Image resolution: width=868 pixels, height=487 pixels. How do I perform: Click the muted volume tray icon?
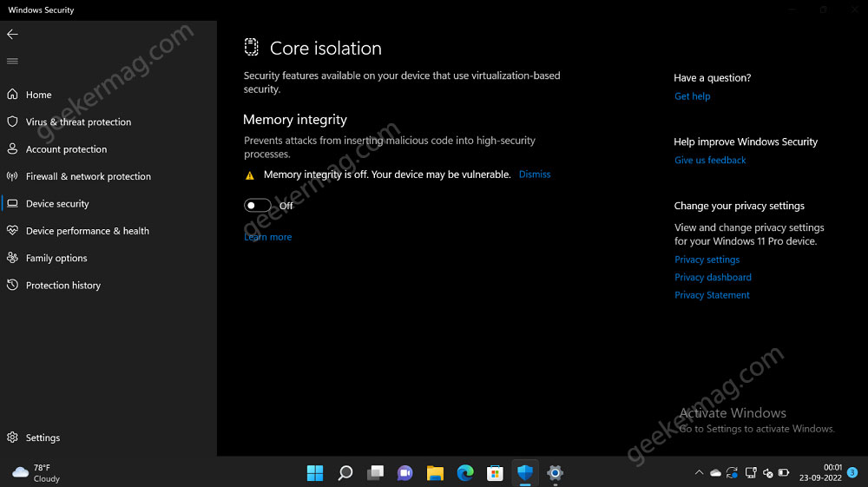[x=768, y=472]
